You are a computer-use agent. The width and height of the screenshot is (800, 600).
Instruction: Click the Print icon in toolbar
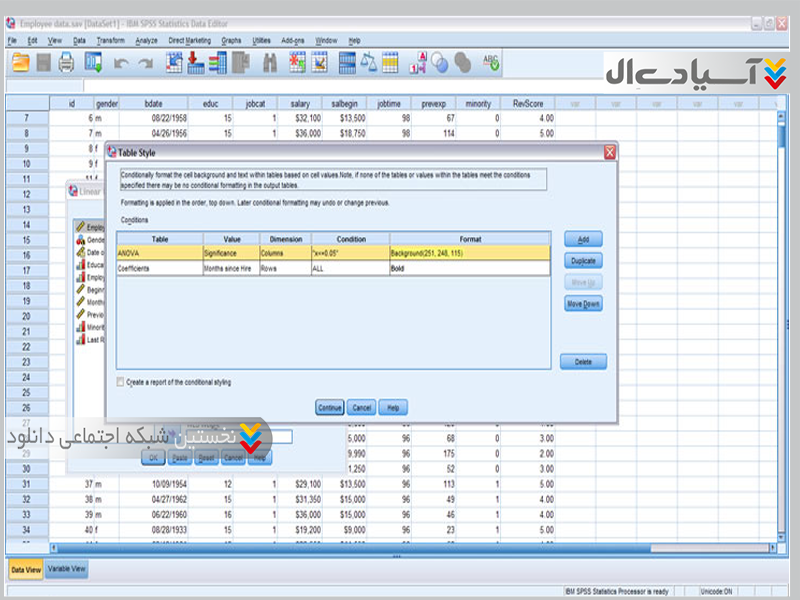click(67, 62)
